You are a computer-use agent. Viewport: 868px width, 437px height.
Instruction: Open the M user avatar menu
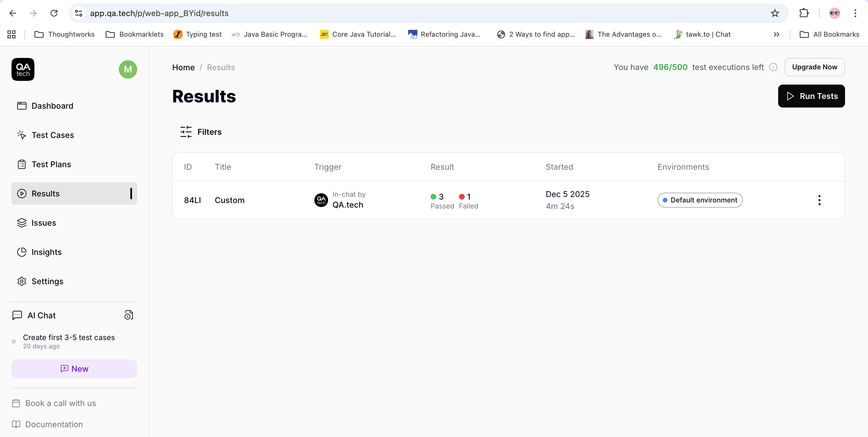click(128, 69)
